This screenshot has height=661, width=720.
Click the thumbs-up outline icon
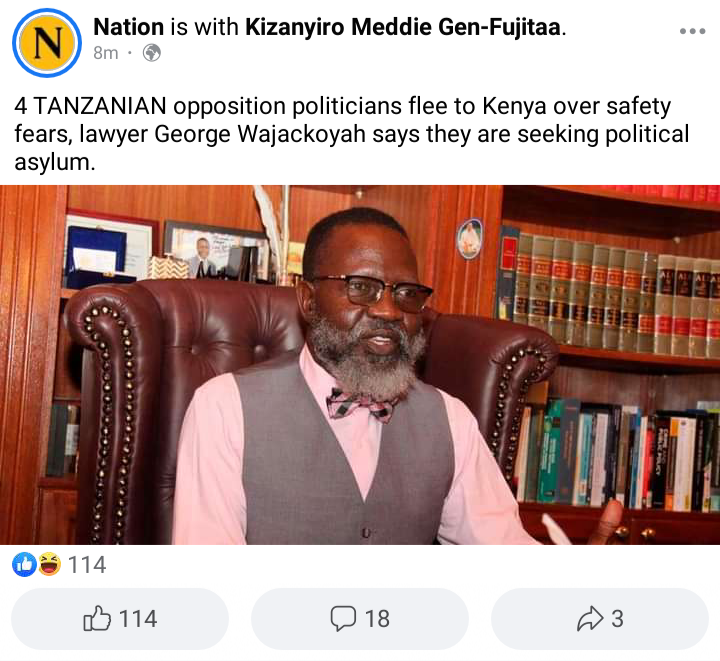click(97, 618)
